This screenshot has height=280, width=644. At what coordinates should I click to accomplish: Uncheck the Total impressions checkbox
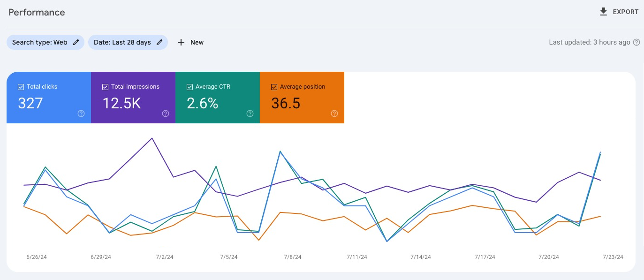tap(105, 87)
